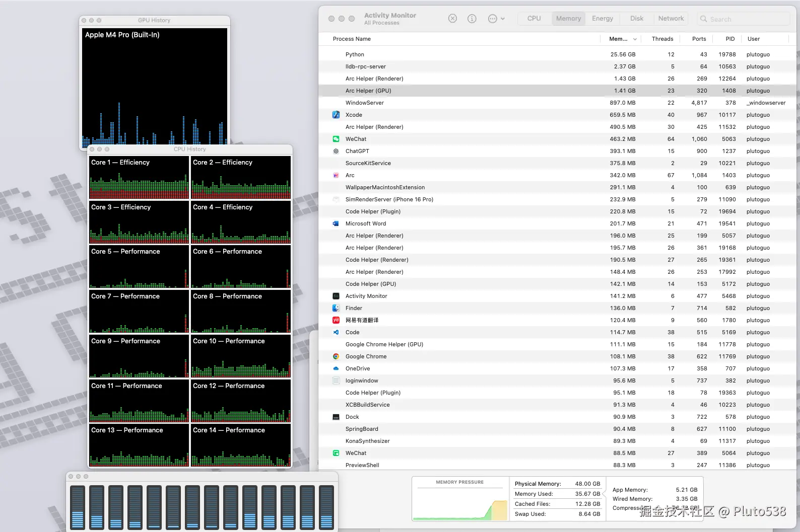Select the XCBBuildService process

[557, 405]
